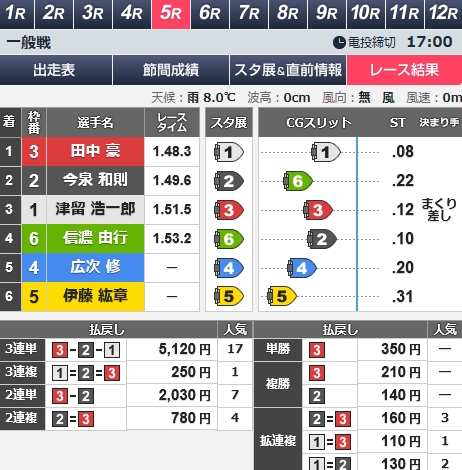This screenshot has height=470, width=462.
Task: Click the yellow boat 5 icon in スタ展 column
Action: click(x=229, y=296)
